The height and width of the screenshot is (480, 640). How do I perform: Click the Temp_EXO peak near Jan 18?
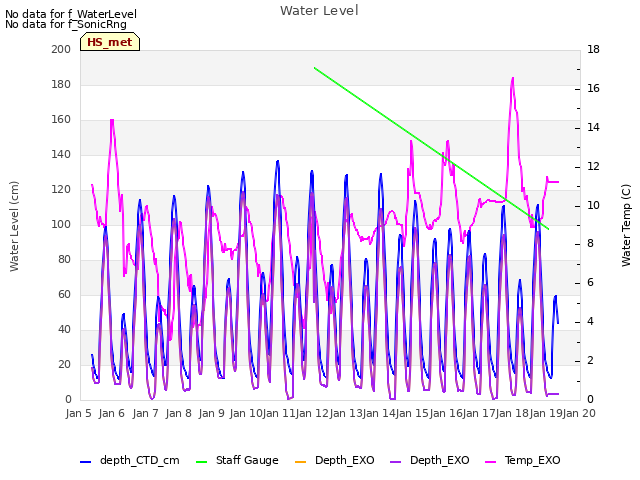(513, 78)
